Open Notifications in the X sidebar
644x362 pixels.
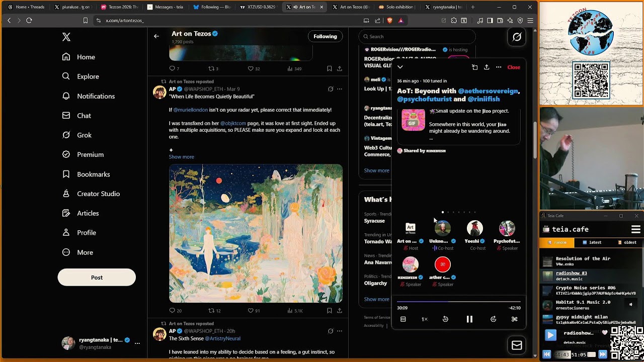[x=89, y=96]
